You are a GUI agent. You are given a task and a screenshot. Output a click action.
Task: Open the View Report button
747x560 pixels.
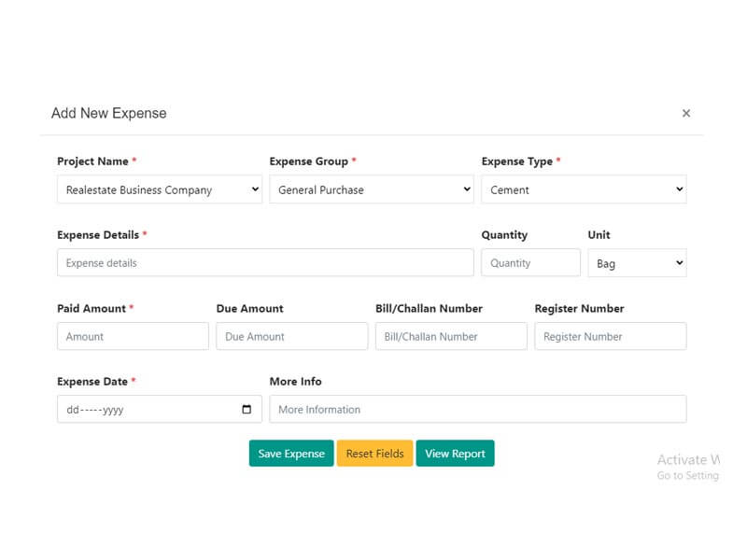455,454
